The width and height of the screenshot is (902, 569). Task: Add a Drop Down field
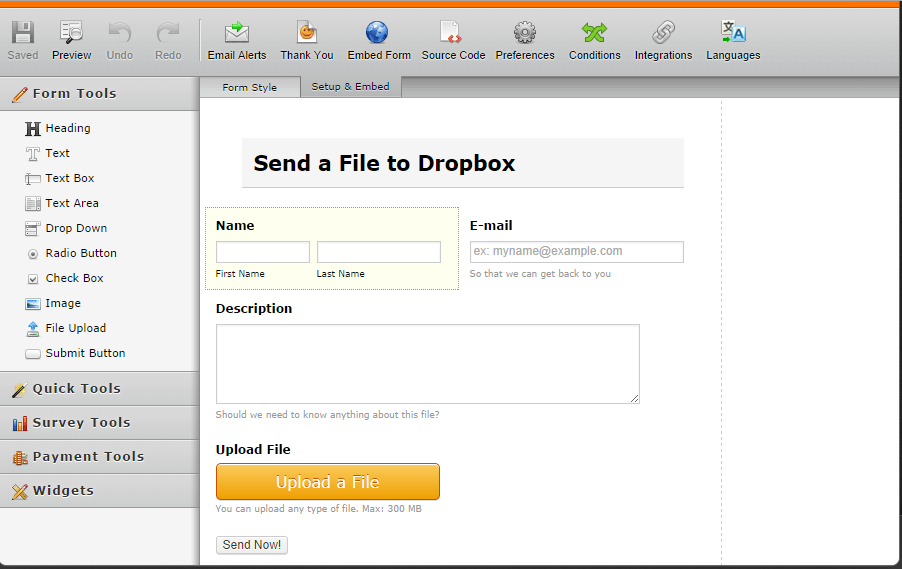point(75,228)
